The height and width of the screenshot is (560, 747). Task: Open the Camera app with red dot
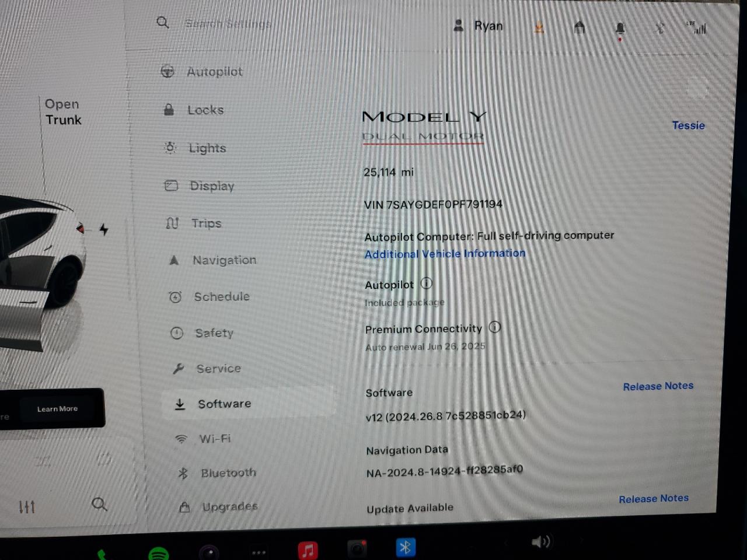(x=357, y=548)
